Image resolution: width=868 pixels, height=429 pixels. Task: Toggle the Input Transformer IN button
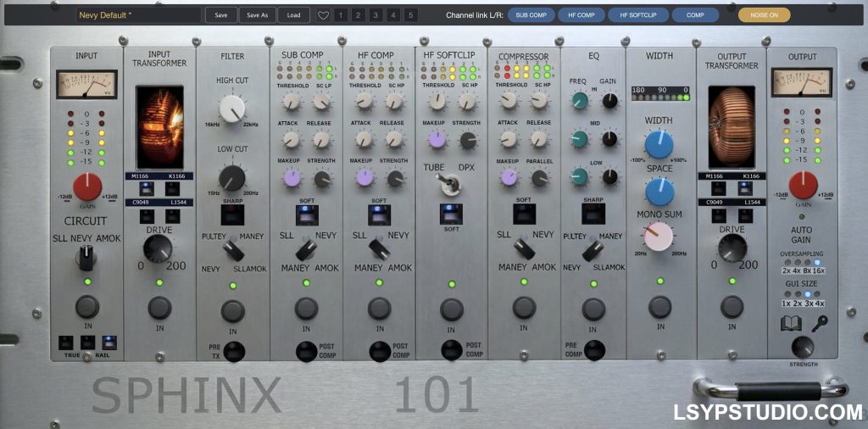[159, 308]
